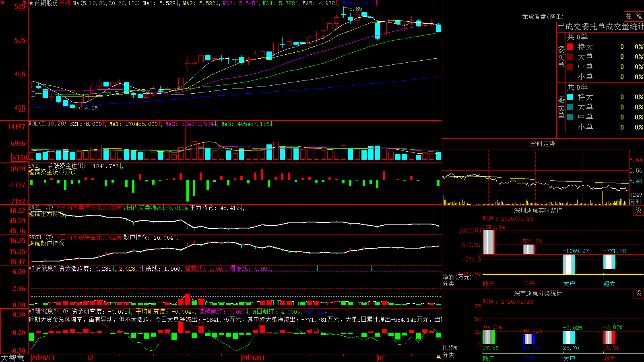
Task: Click the 4.05 low price marker
Action: [91, 108]
